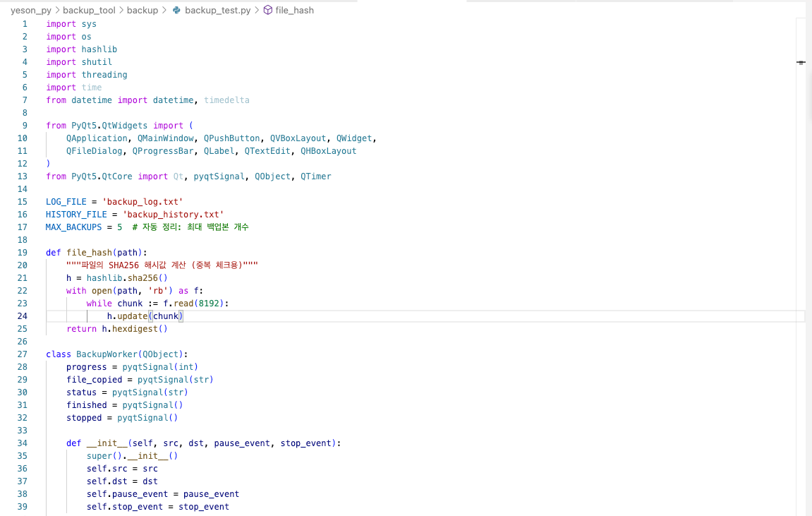Click 'QVBoxLayout' on line 10
Viewport: 812px width, 516px height.
pos(298,138)
